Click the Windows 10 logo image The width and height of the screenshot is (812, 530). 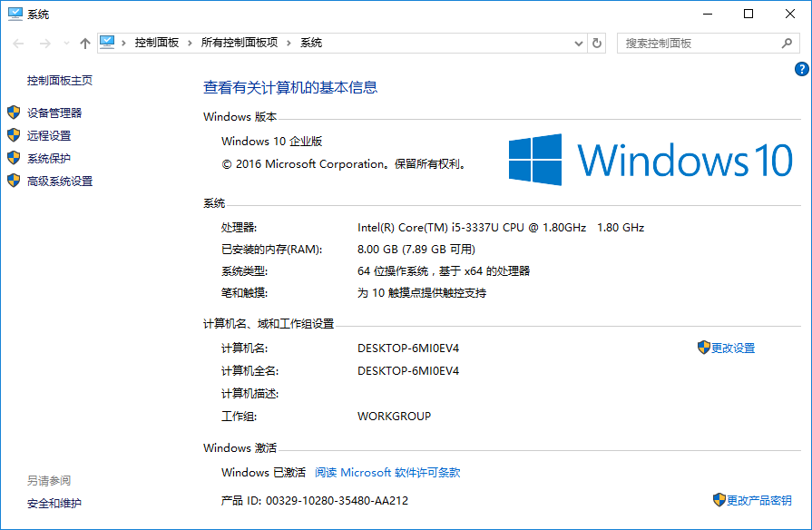click(650, 160)
